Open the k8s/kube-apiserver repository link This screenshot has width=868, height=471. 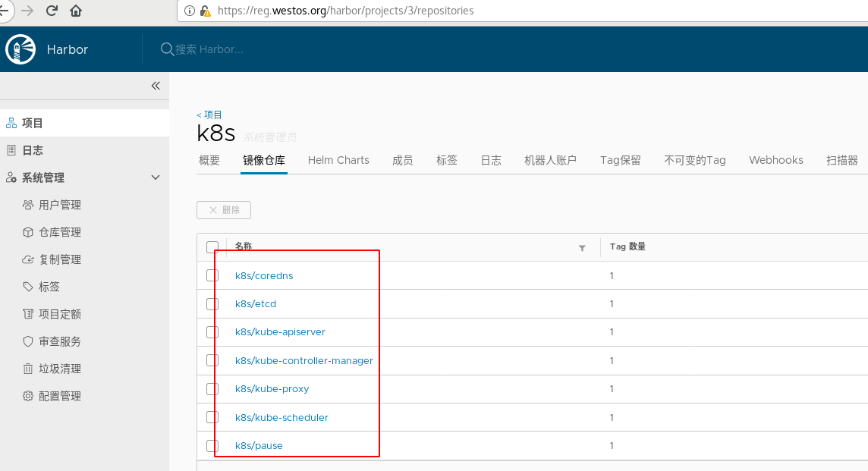[x=280, y=332]
